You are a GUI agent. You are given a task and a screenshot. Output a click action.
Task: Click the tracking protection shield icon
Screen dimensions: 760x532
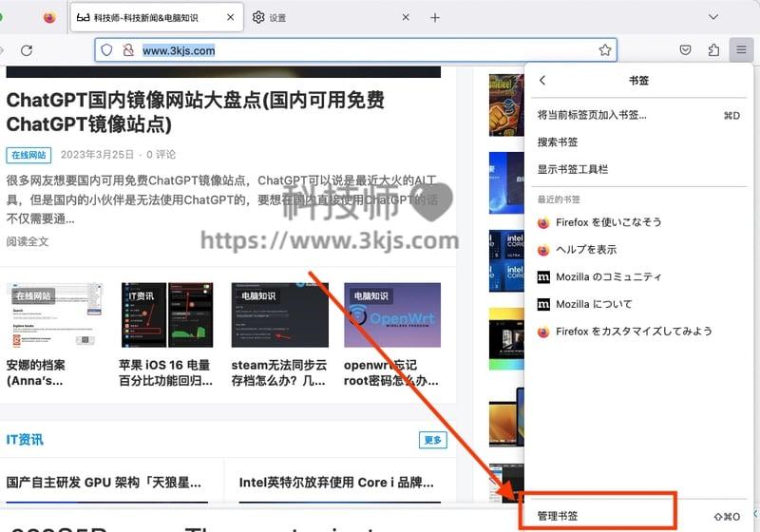tap(106, 50)
